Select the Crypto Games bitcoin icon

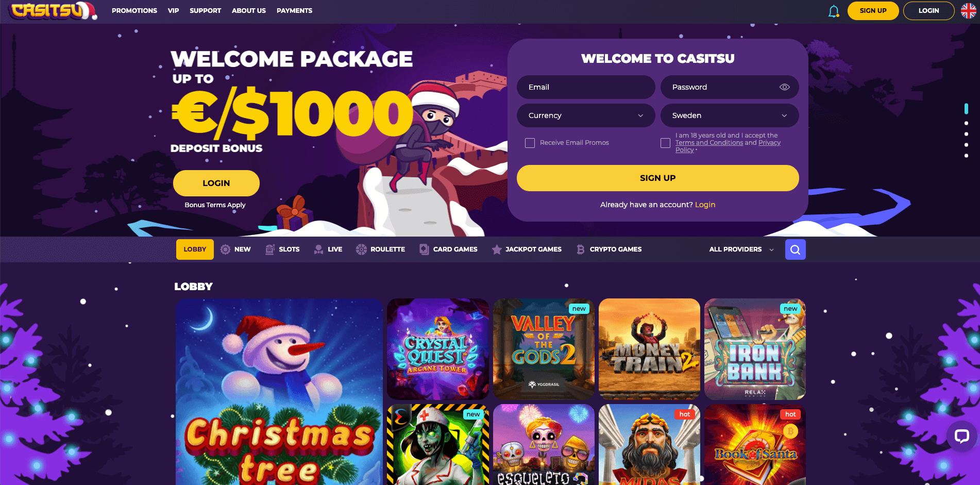pos(580,249)
